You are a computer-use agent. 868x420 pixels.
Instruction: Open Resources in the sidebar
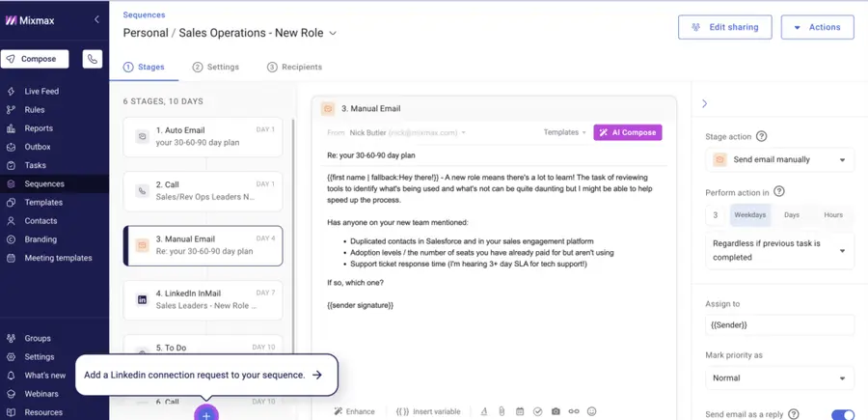43,412
